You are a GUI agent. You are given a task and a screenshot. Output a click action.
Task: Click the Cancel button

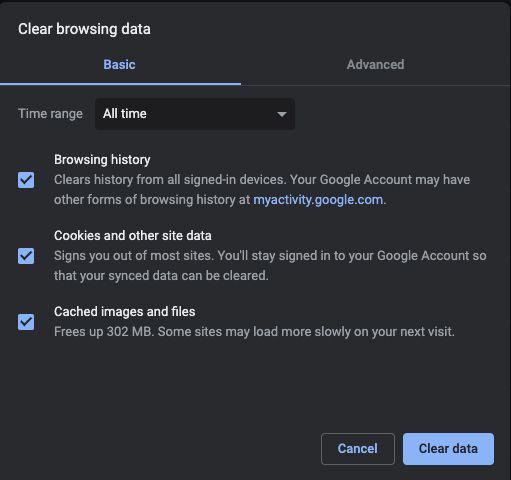[358, 449]
